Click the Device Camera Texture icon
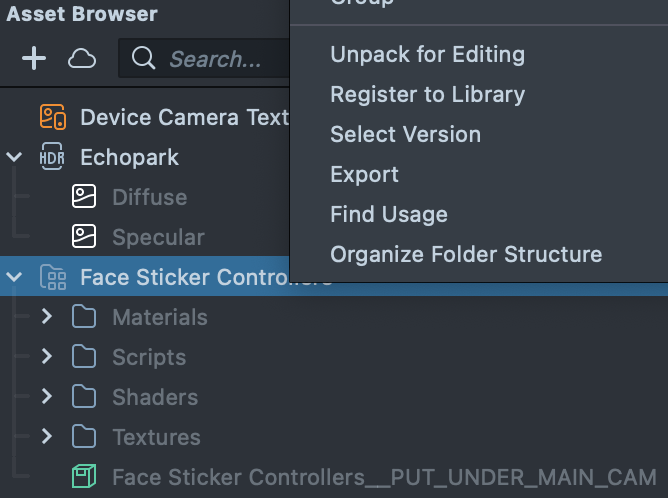Viewport: 668px width, 498px height. pos(53,117)
